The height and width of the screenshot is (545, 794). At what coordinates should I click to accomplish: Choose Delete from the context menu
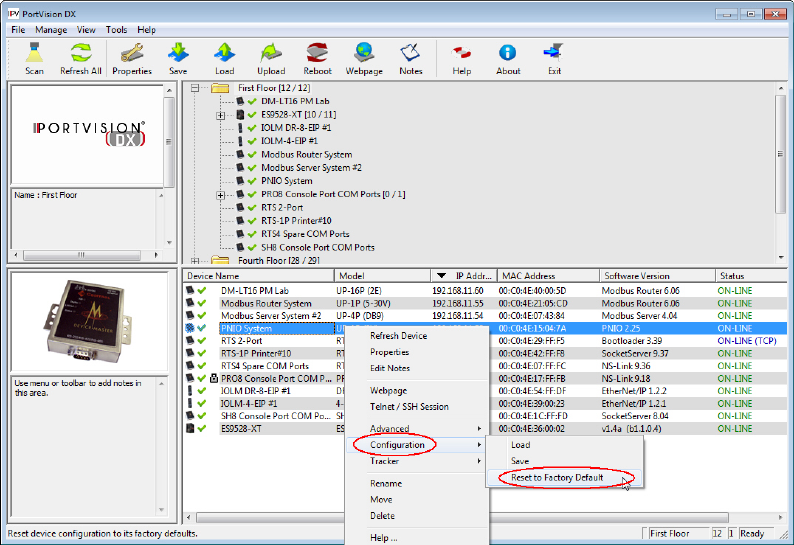pos(382,516)
